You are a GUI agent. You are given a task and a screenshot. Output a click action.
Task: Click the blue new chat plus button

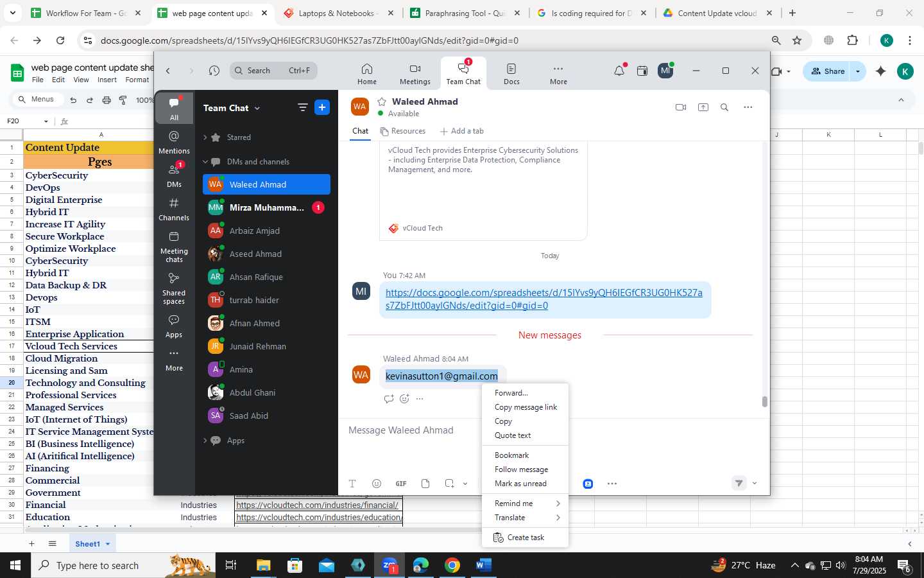[322, 107]
